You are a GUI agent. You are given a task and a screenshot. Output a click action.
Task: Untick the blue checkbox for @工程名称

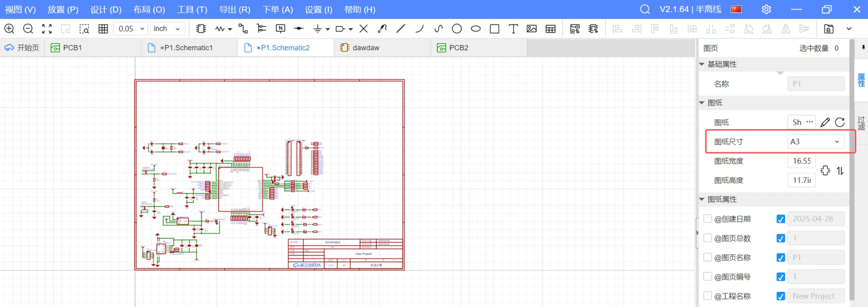coord(780,296)
